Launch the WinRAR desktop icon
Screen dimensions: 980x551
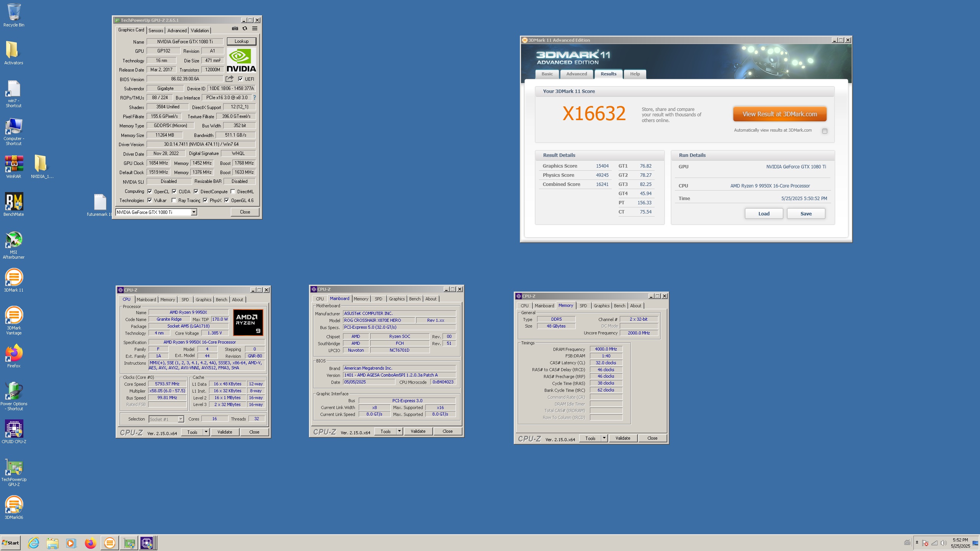click(x=14, y=167)
